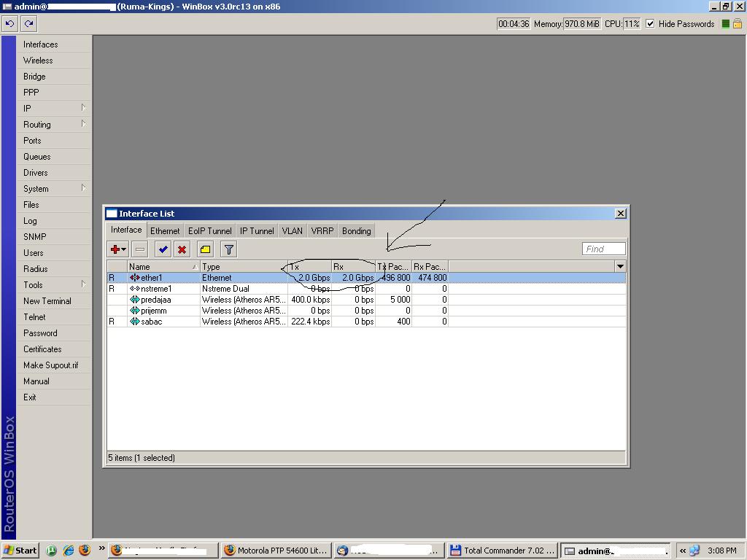Open Motorola PTP 54600 taskbar item
The width and height of the screenshot is (747, 560).
tap(276, 551)
